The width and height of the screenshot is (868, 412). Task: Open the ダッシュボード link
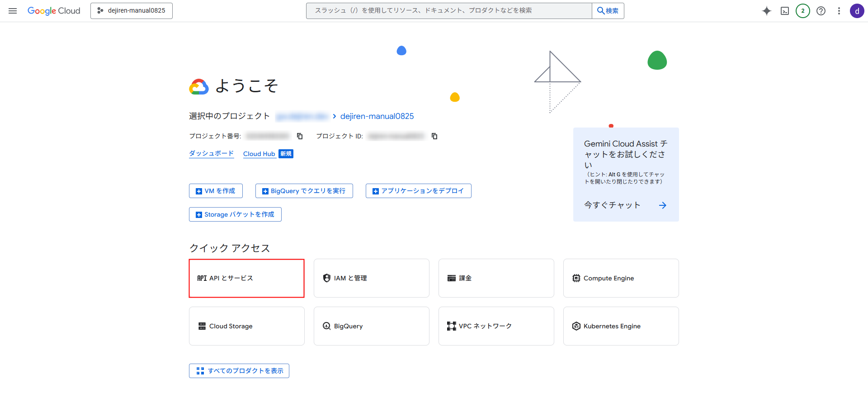tap(211, 154)
